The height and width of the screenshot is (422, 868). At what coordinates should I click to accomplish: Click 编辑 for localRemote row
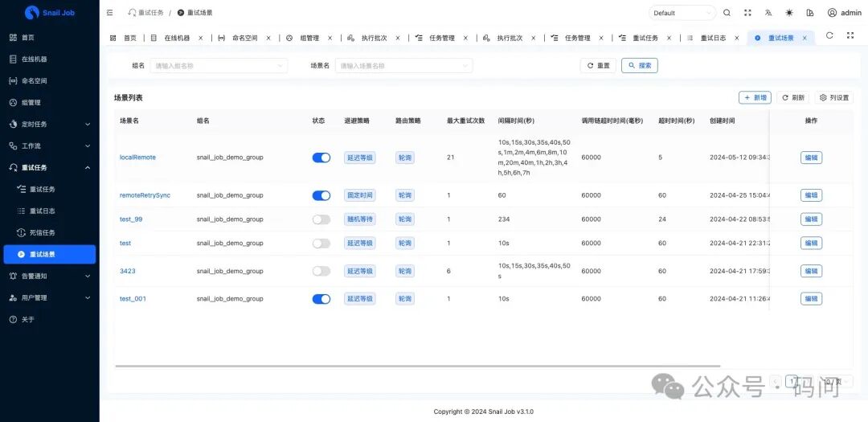[x=811, y=158]
